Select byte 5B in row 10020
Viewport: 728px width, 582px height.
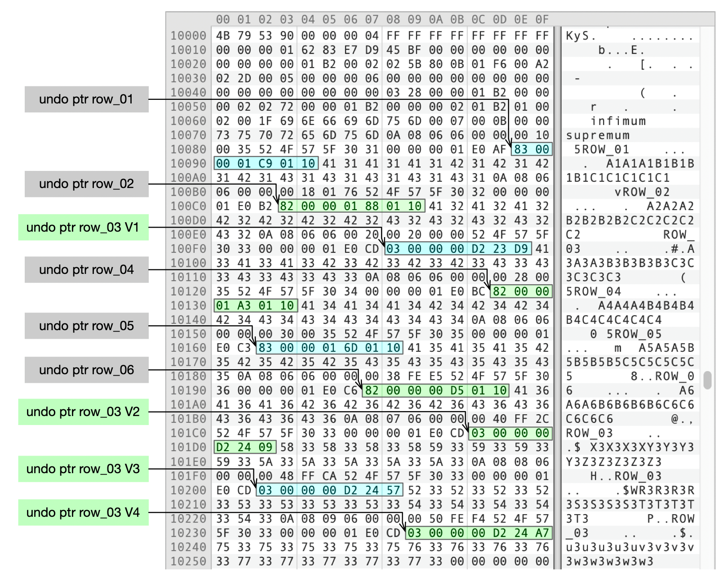pyautogui.click(x=414, y=64)
